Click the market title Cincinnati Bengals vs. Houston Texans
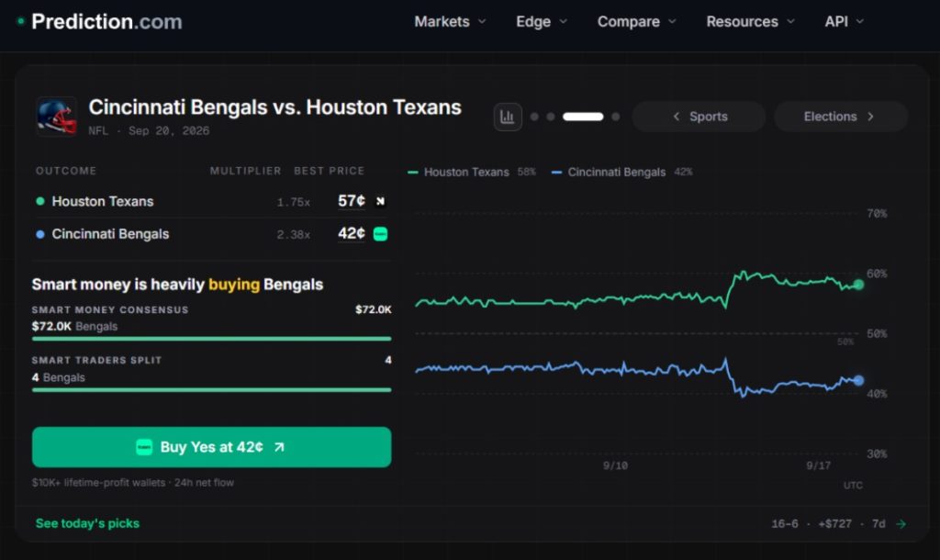Viewport: 940px width, 560px height. (x=274, y=107)
